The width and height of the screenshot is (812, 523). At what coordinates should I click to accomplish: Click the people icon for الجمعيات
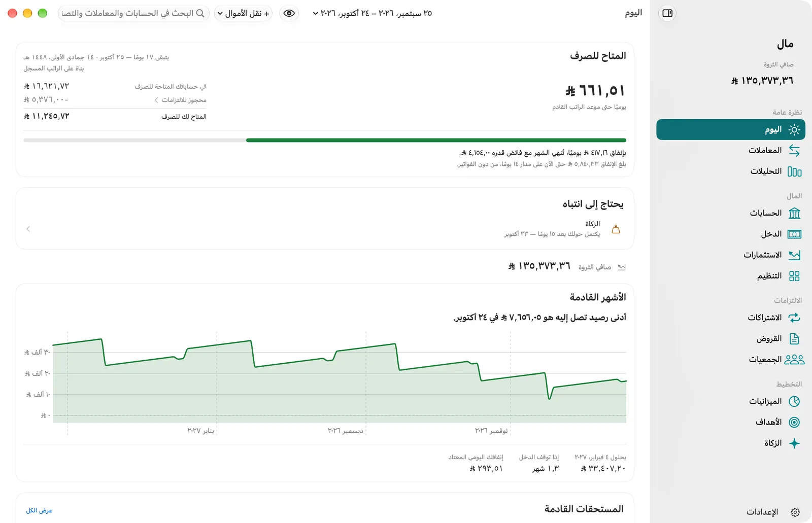point(794,360)
